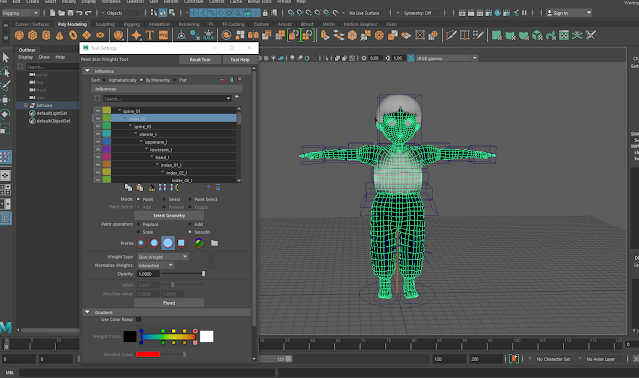Click the polygon Type text tool icon

point(150,35)
